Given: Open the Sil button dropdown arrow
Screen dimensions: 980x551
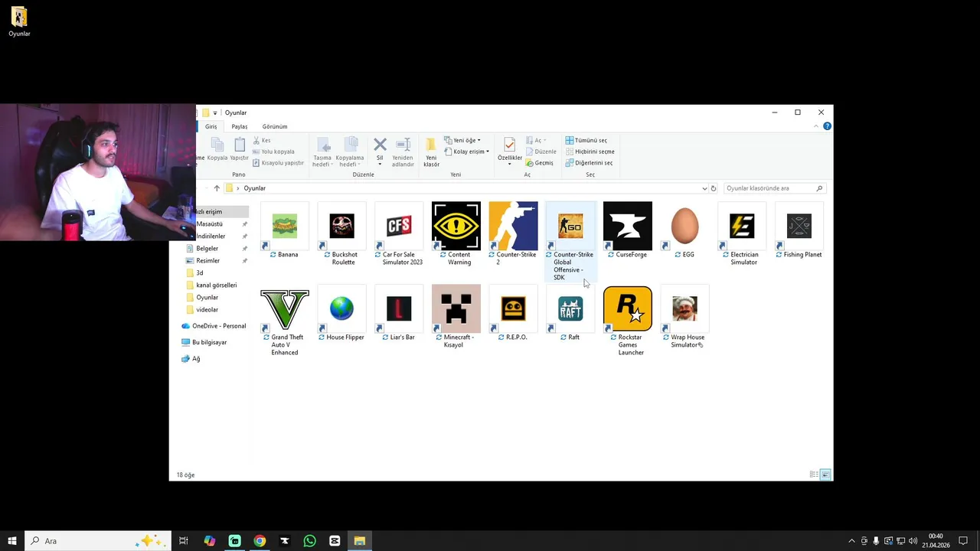Looking at the screenshot, I should 380,164.
